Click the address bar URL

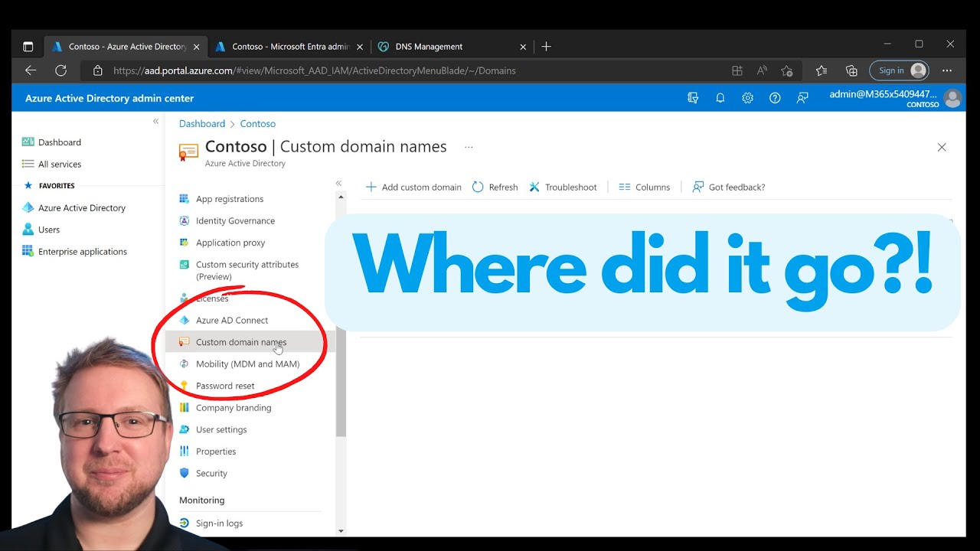(x=315, y=70)
